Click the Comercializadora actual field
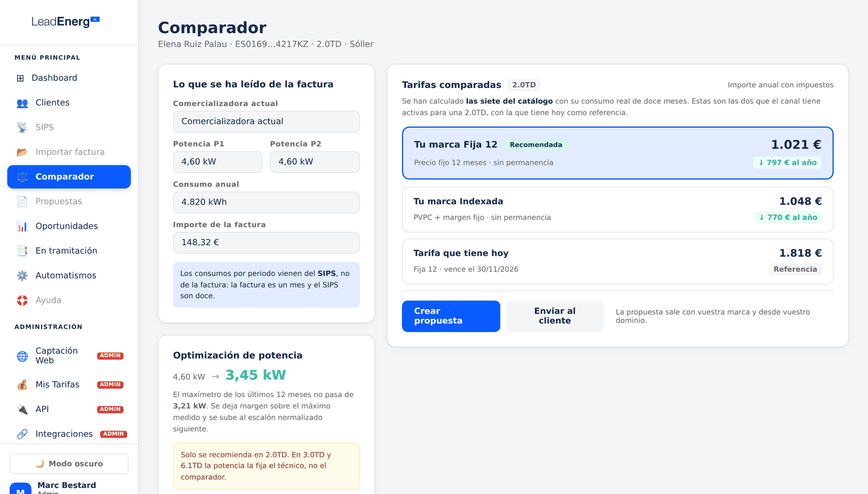 click(x=266, y=121)
